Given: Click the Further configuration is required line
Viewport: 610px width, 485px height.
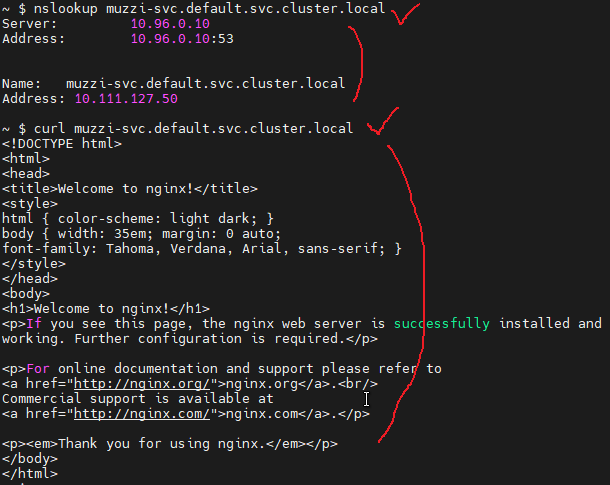Looking at the screenshot, I should coord(190,339).
